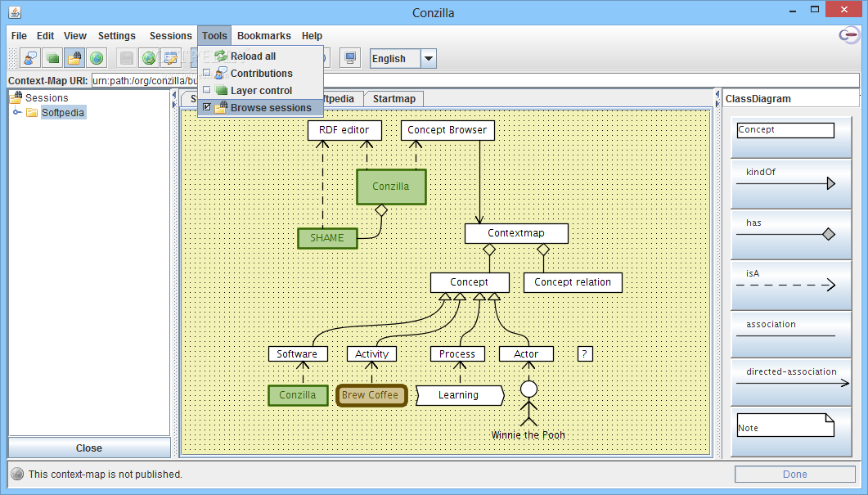Click the Learning process shape
Image resolution: width=868 pixels, height=495 pixels.
(460, 395)
